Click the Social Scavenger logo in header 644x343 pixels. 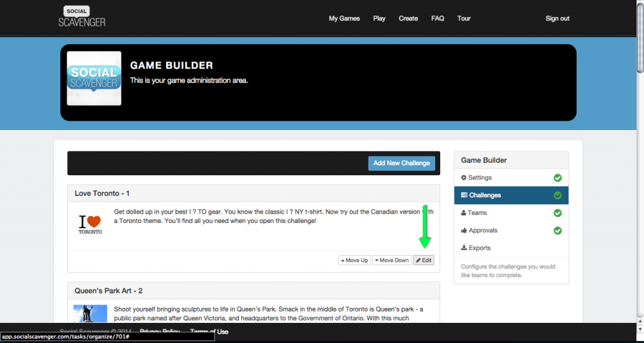(82, 17)
